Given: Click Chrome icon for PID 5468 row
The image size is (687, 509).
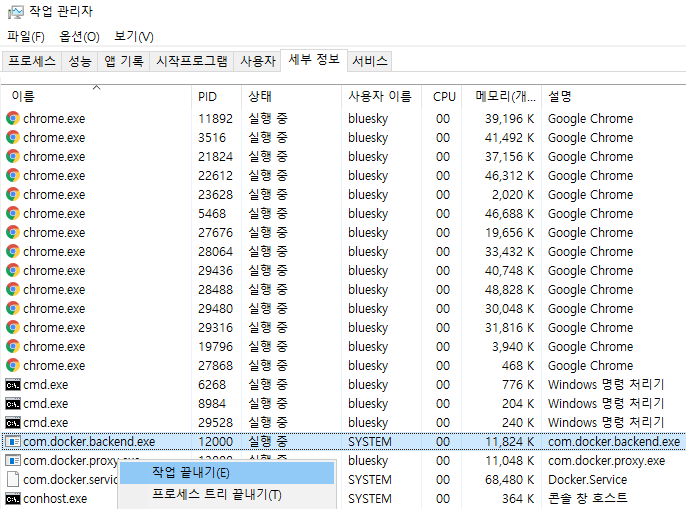Looking at the screenshot, I should pyautogui.click(x=13, y=213).
